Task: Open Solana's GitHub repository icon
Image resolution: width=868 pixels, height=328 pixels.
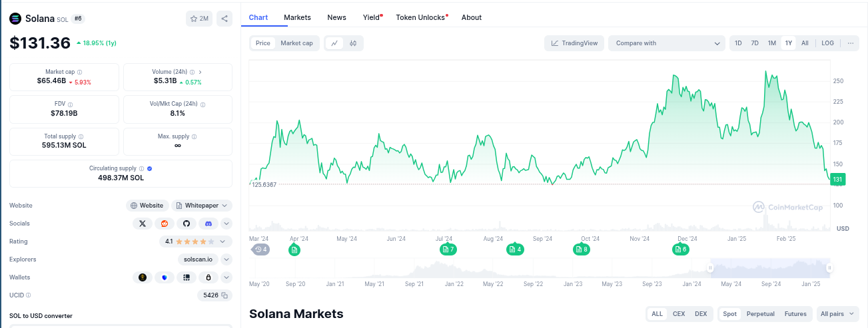Action: (x=187, y=224)
